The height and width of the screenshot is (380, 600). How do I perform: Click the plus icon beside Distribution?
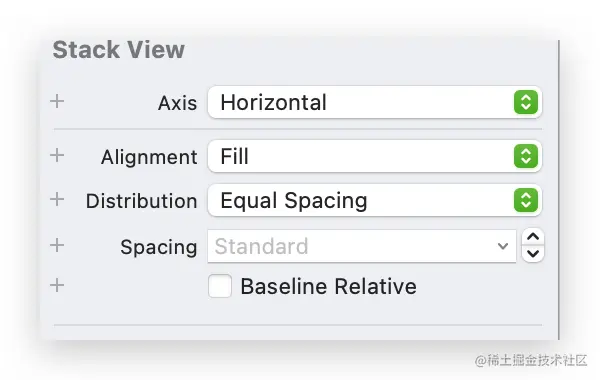[57, 200]
